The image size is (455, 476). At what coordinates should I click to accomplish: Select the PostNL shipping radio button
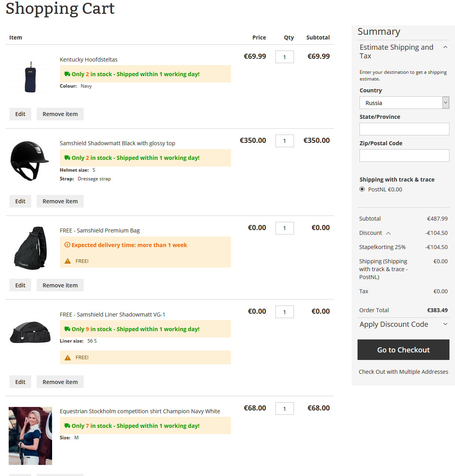[362, 189]
